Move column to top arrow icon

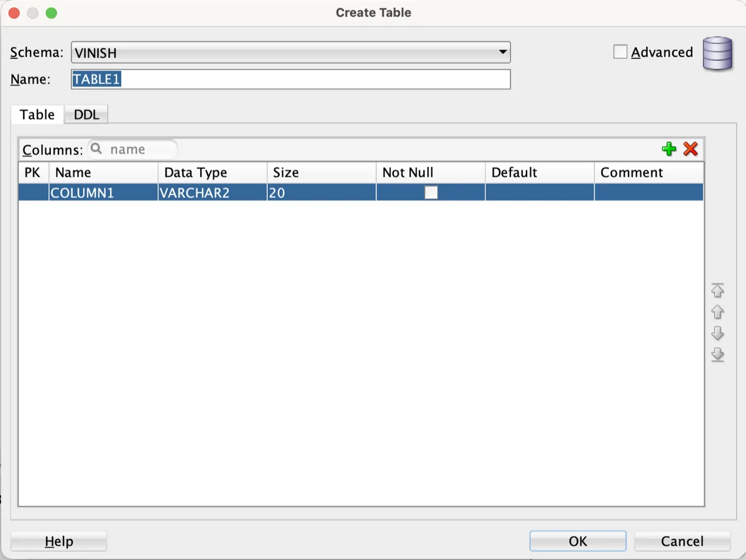[717, 290]
